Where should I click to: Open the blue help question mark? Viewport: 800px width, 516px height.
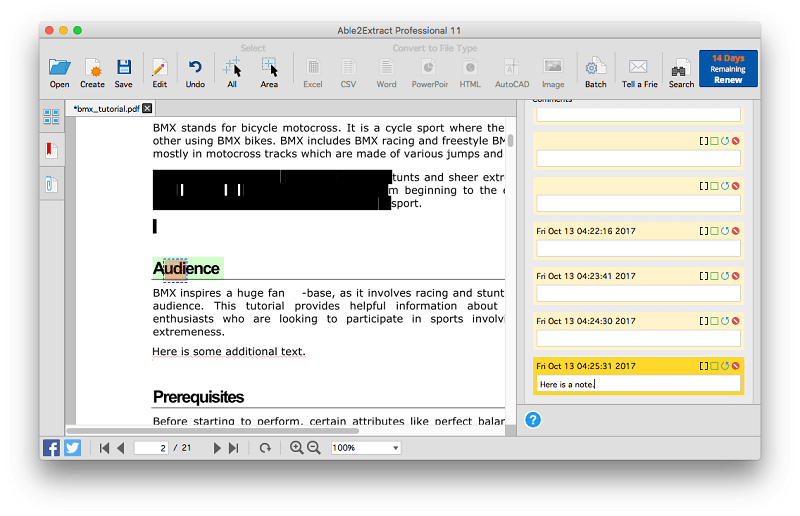tap(533, 420)
